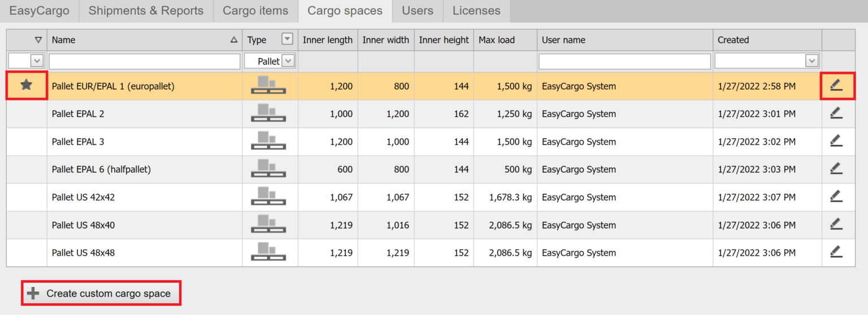This screenshot has width=868, height=315.
Task: Switch to Shipments & Reports tab
Action: click(x=146, y=11)
